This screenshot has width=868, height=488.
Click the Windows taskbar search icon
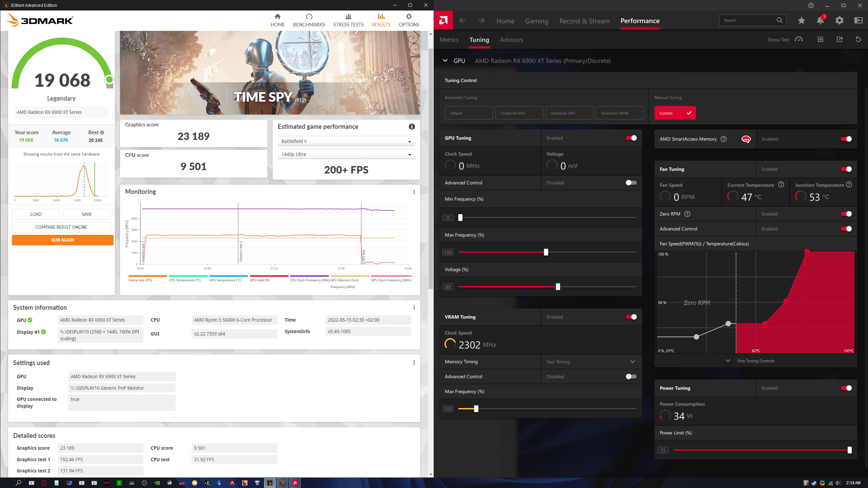coord(18,483)
